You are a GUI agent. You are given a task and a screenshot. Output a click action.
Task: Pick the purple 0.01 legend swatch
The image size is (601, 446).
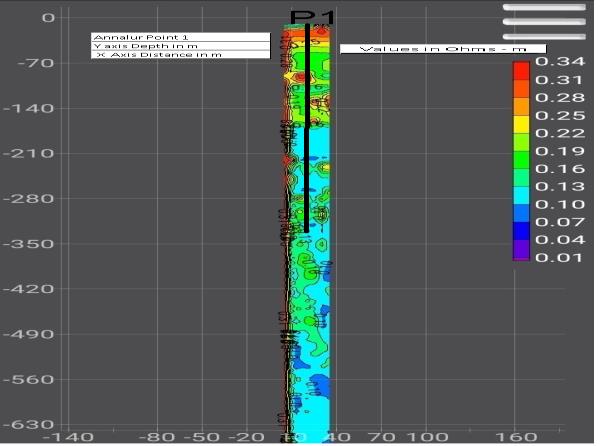click(x=520, y=255)
